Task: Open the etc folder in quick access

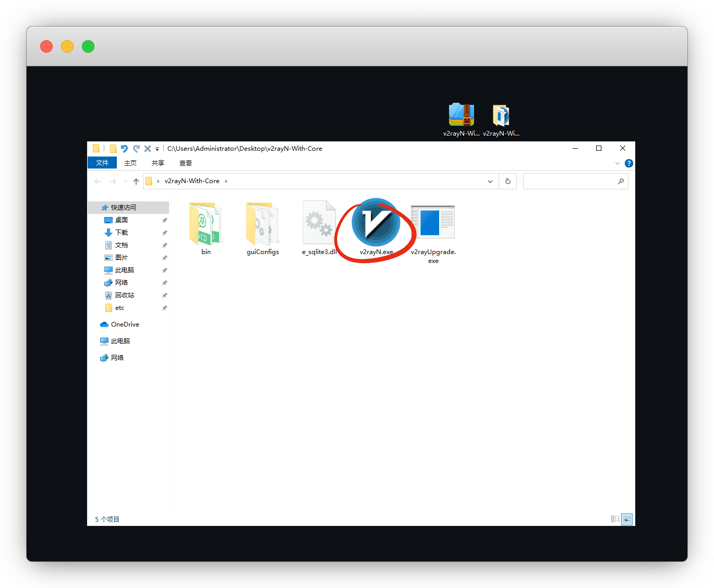Action: (119, 308)
